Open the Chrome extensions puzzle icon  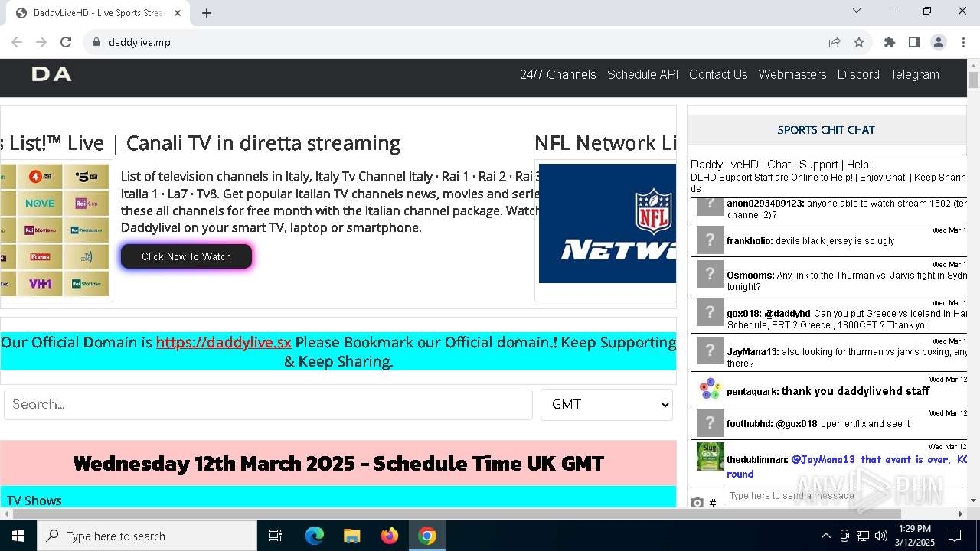890,42
